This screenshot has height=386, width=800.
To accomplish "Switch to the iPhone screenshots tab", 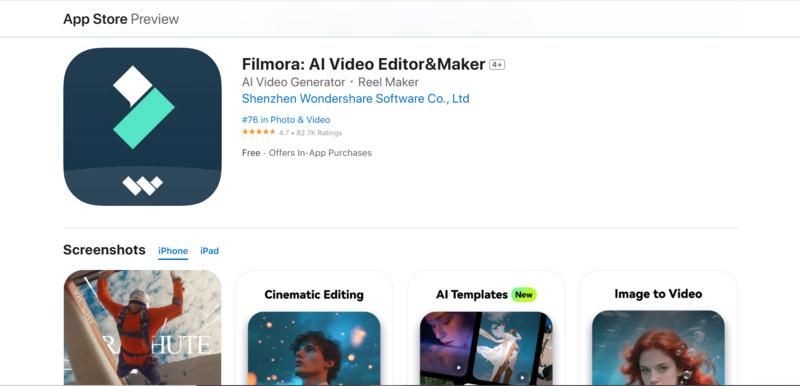I will click(x=173, y=251).
